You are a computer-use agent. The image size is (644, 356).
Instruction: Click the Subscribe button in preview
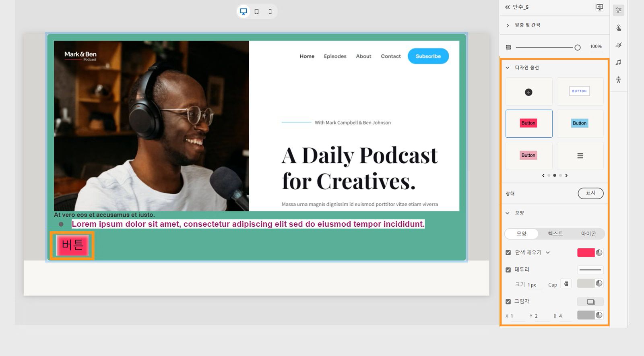click(428, 56)
